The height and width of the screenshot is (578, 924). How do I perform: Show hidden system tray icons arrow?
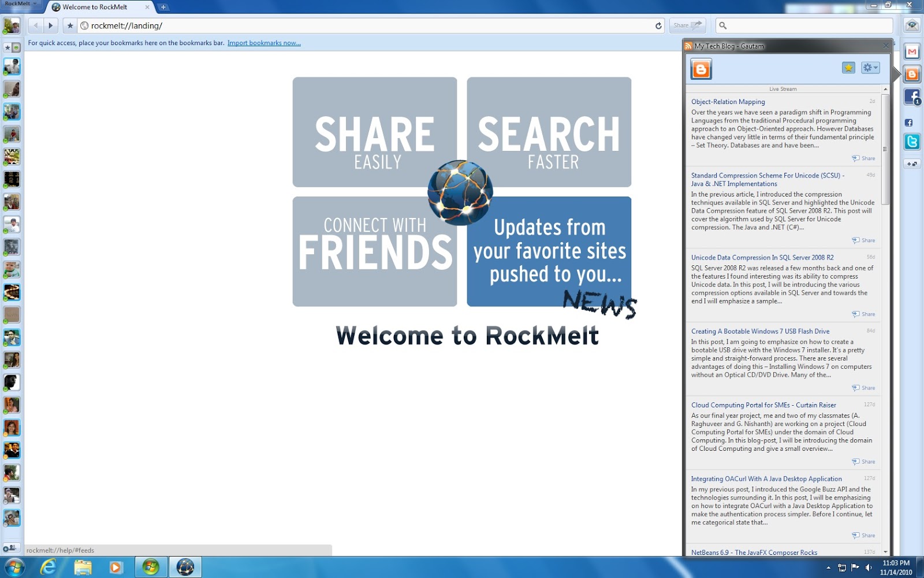point(829,568)
